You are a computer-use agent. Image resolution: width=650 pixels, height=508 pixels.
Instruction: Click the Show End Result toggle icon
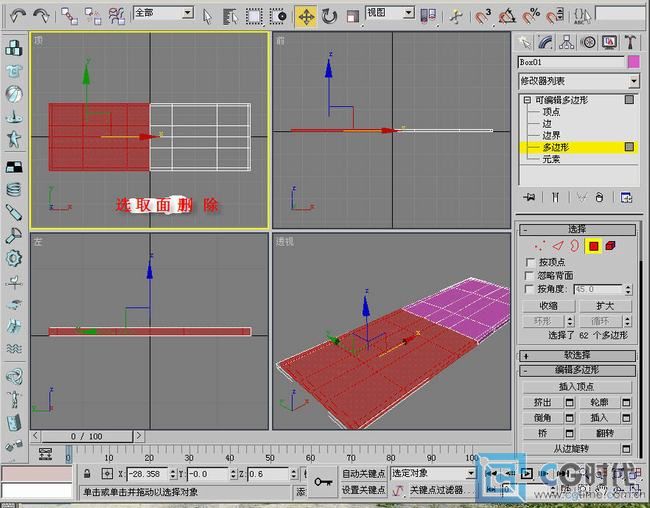555,197
